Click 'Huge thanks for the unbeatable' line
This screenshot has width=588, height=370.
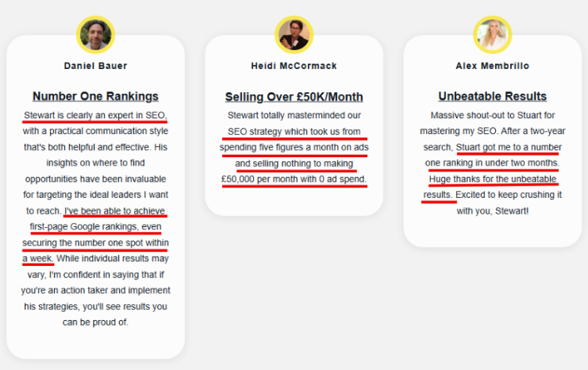[x=492, y=179]
